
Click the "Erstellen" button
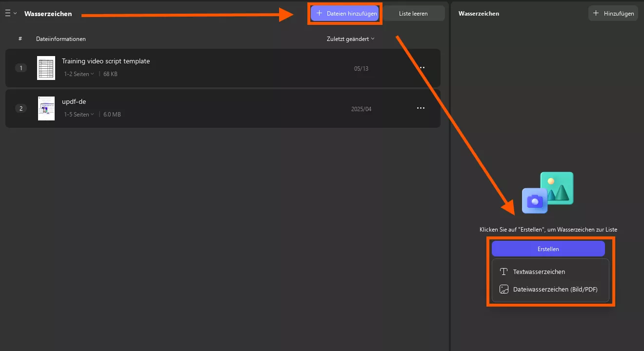click(548, 249)
